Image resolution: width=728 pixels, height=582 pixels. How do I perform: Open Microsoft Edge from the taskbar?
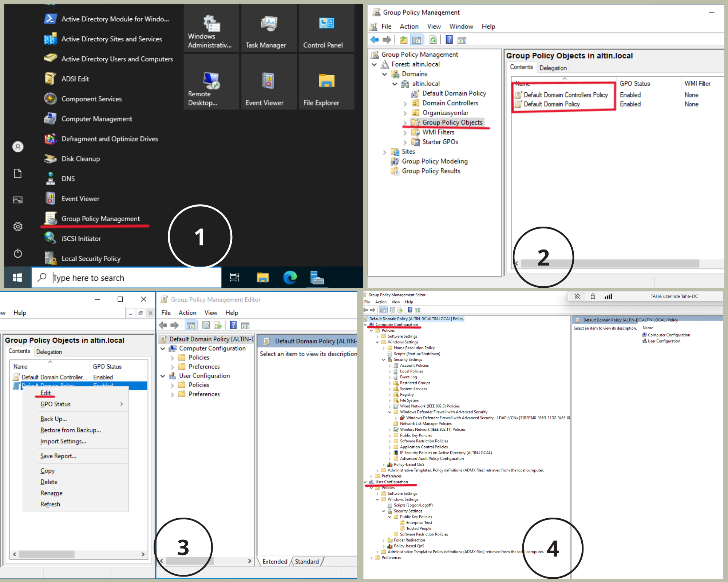pyautogui.click(x=290, y=278)
